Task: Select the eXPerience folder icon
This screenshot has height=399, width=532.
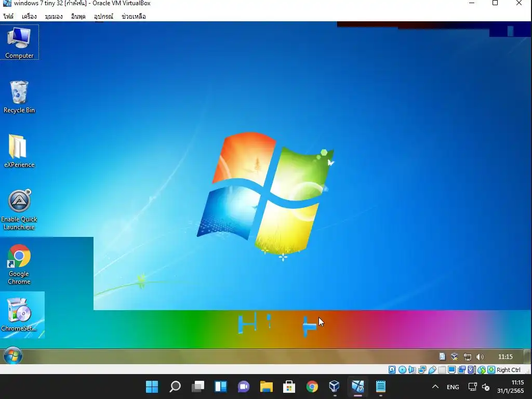Action: click(19, 151)
